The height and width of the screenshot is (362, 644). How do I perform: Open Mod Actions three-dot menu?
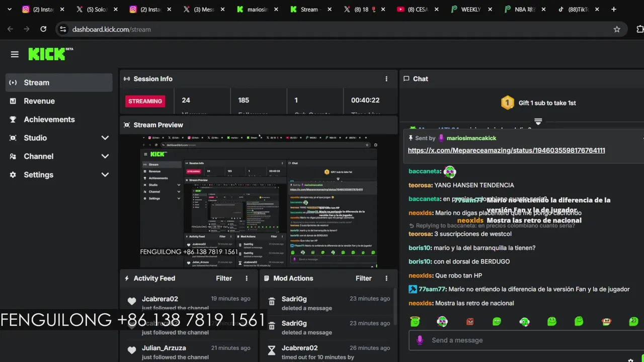point(386,278)
